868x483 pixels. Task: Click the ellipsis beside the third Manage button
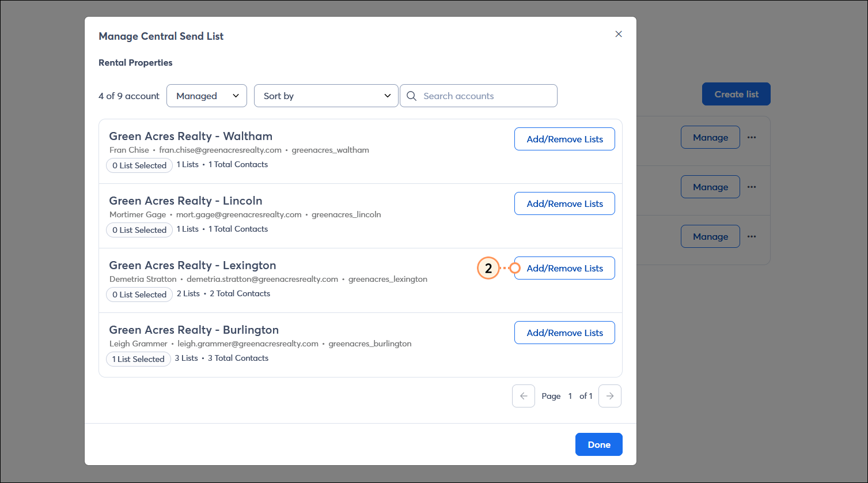click(752, 236)
